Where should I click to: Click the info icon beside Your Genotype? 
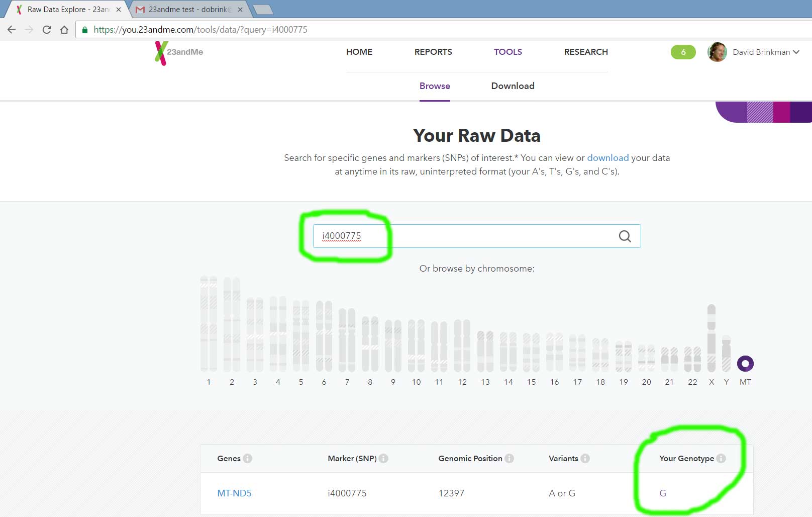tap(721, 458)
